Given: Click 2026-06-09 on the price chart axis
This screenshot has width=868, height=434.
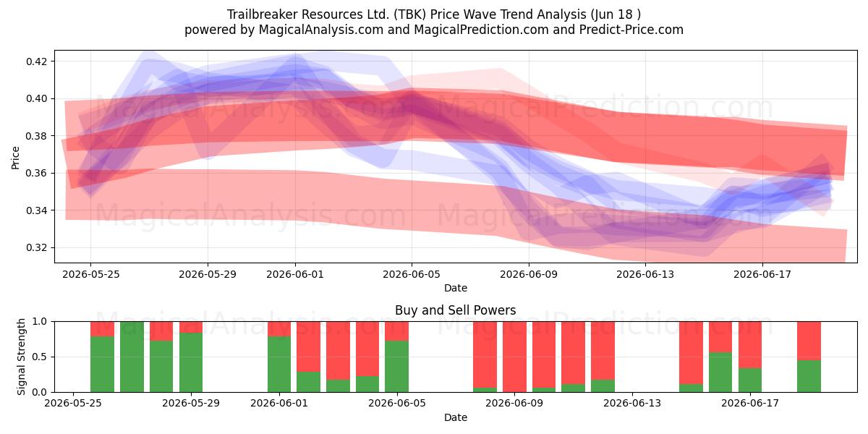Looking at the screenshot, I should coord(529,274).
